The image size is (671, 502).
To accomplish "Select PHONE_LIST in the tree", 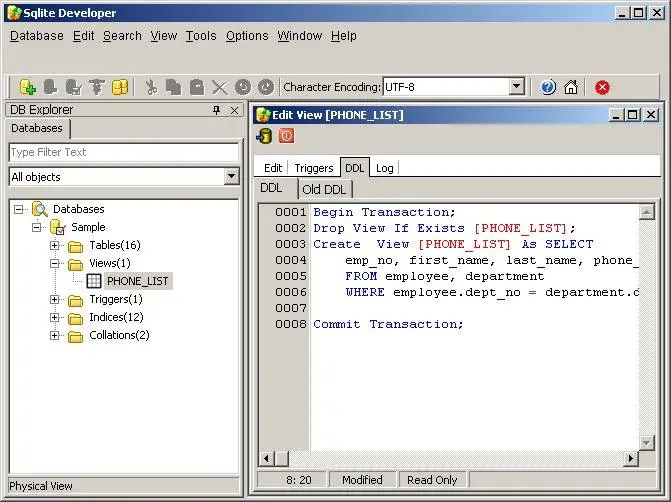I will coord(138,281).
